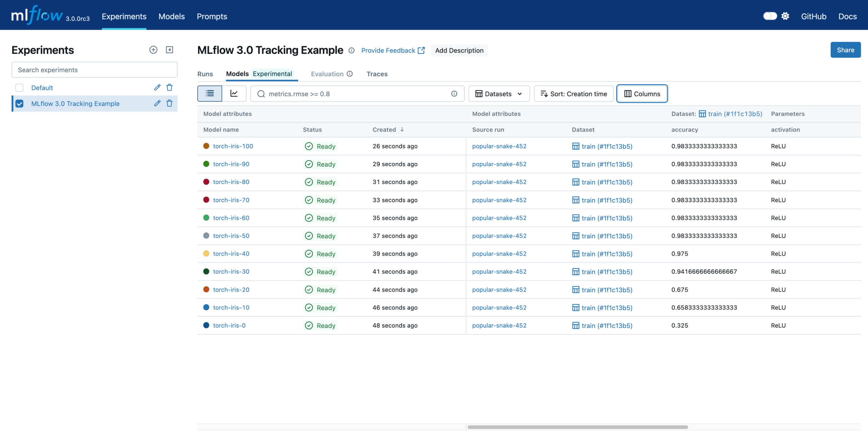Open the chart view of models

point(234,94)
